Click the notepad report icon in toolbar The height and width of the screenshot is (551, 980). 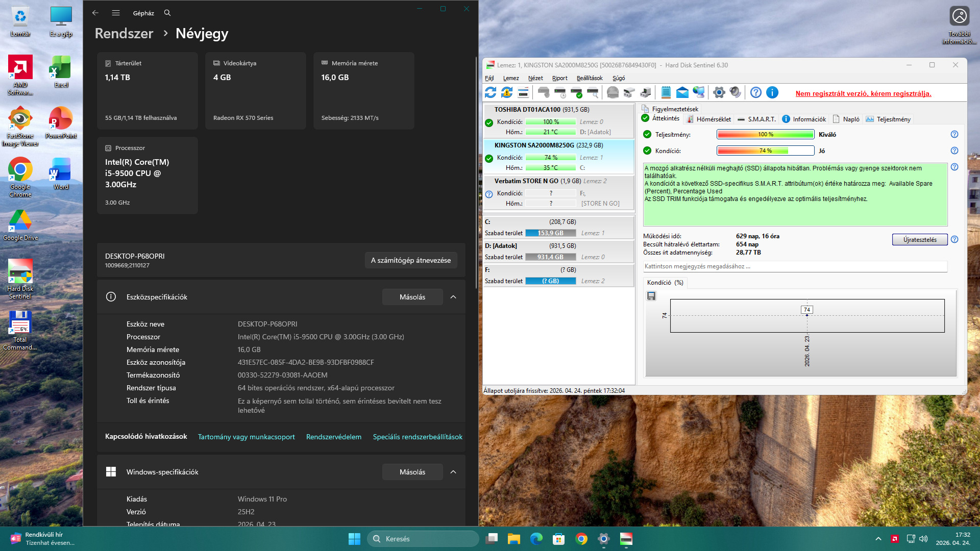(666, 92)
